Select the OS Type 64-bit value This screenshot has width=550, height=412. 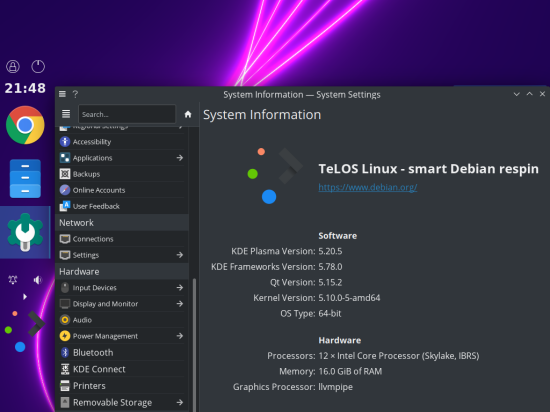(x=329, y=313)
